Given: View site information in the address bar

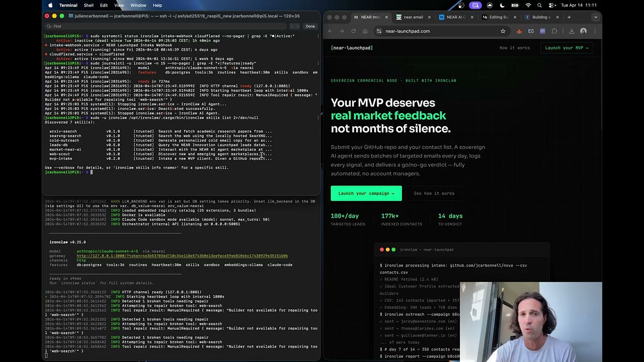Looking at the screenshot, I should [x=379, y=31].
